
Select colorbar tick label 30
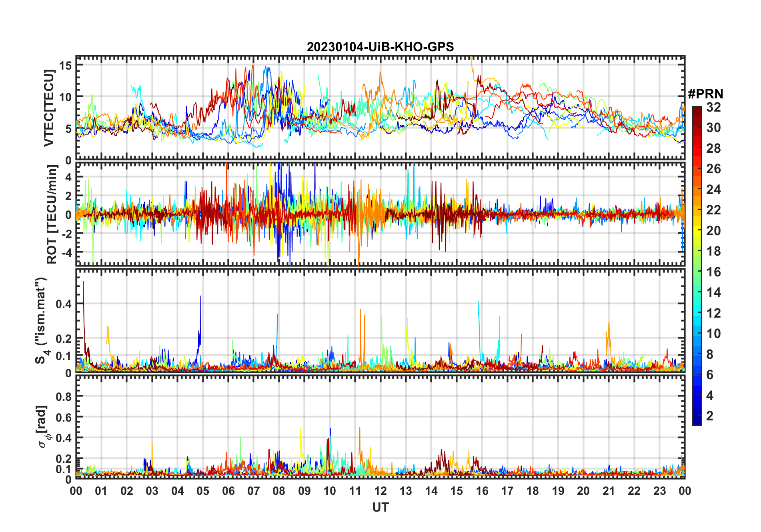point(713,128)
